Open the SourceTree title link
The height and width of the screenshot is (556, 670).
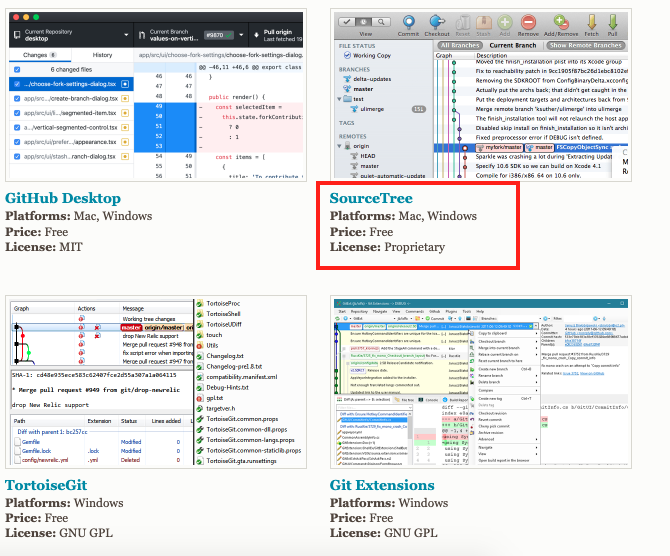(x=371, y=198)
